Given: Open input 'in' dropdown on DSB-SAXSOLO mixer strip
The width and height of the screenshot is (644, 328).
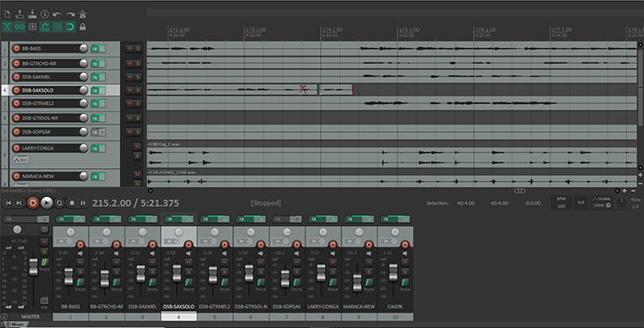Looking at the screenshot, I should tap(172, 241).
